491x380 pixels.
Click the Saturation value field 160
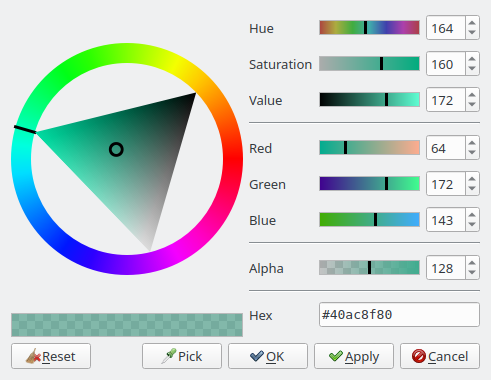[x=446, y=64]
